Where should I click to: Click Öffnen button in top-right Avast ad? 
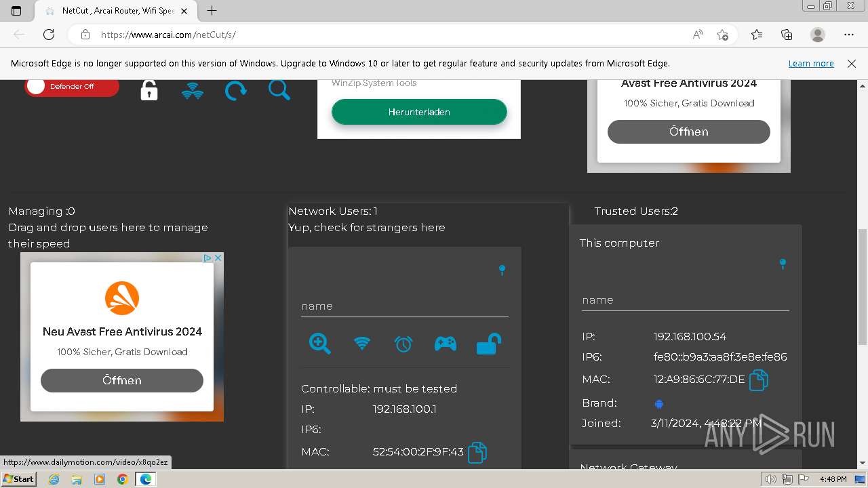coord(689,131)
